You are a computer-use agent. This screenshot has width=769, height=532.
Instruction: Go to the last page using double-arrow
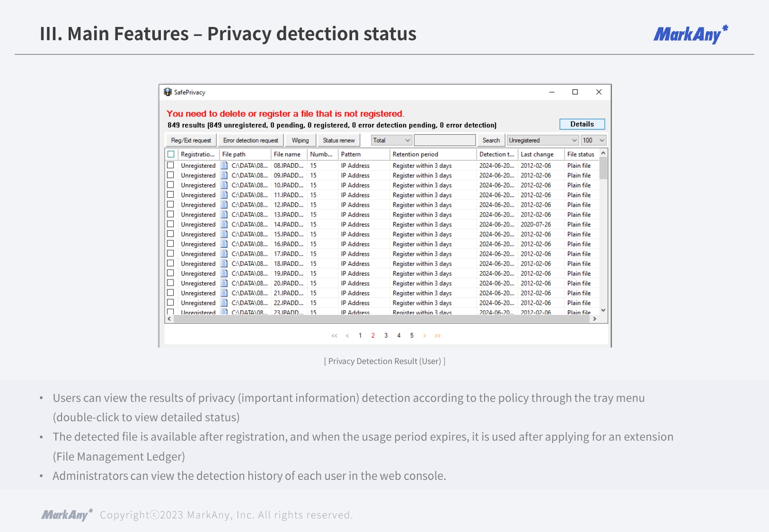tap(437, 336)
